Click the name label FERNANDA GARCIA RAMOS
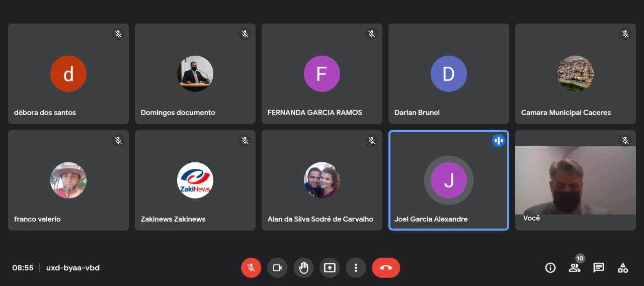644x286 pixels. tap(315, 113)
